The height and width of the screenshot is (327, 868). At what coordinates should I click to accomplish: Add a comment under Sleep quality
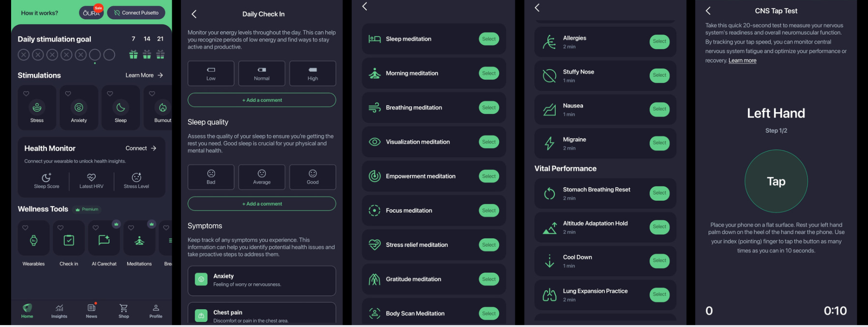[262, 204]
